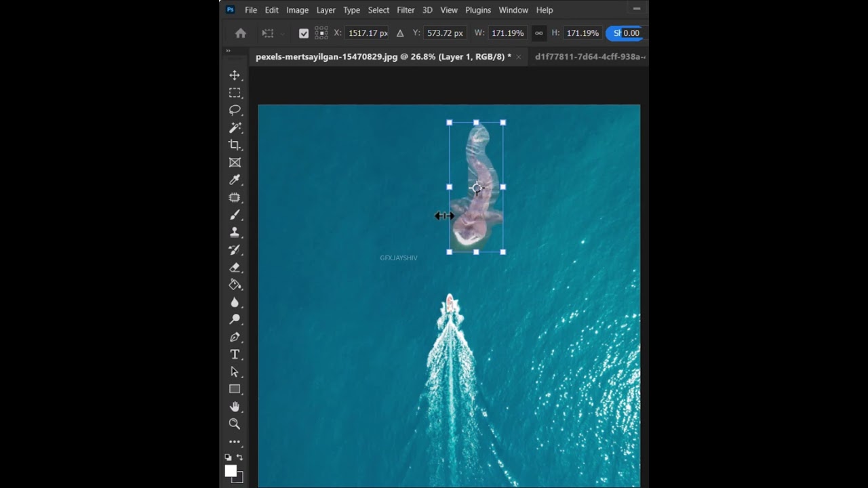Click the W width percentage field
868x488 pixels.
point(507,33)
